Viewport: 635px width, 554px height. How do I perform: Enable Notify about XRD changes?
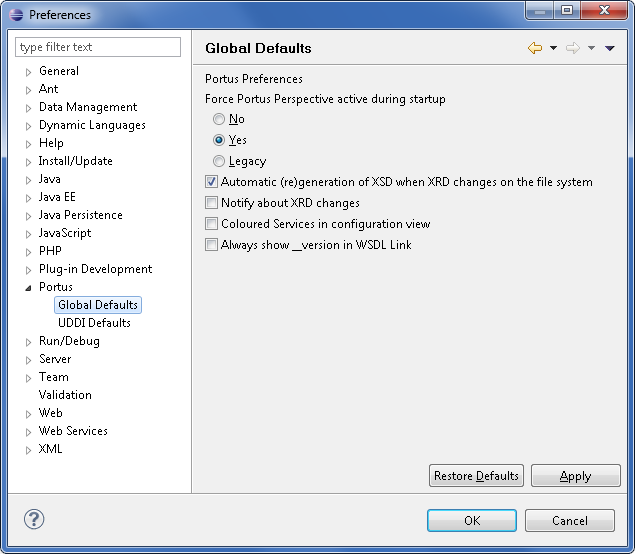(x=211, y=203)
